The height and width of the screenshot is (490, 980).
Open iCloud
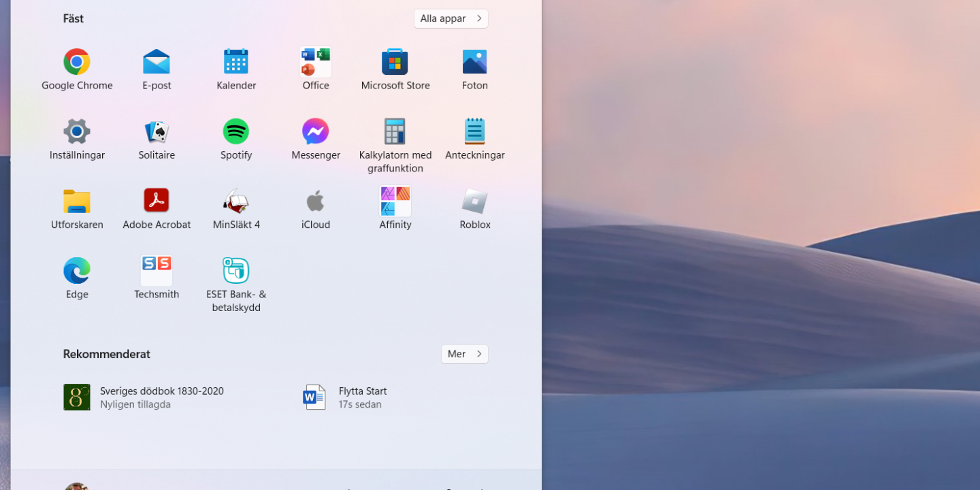click(316, 208)
